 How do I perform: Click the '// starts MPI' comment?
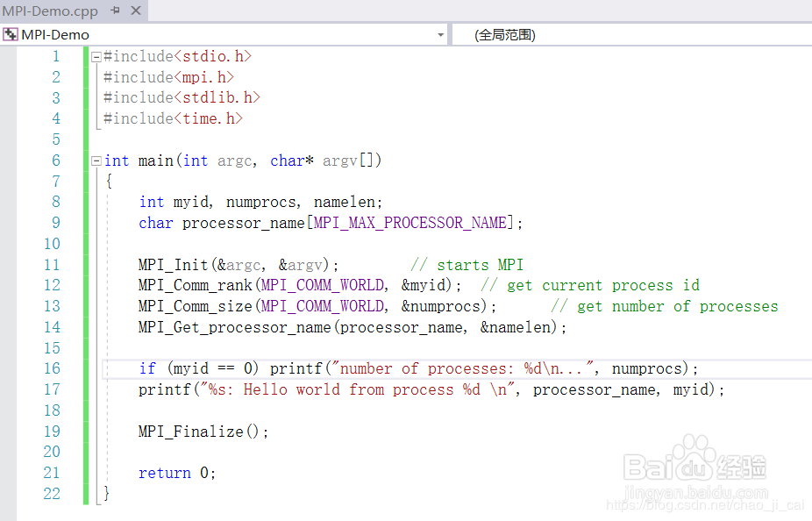(x=467, y=265)
